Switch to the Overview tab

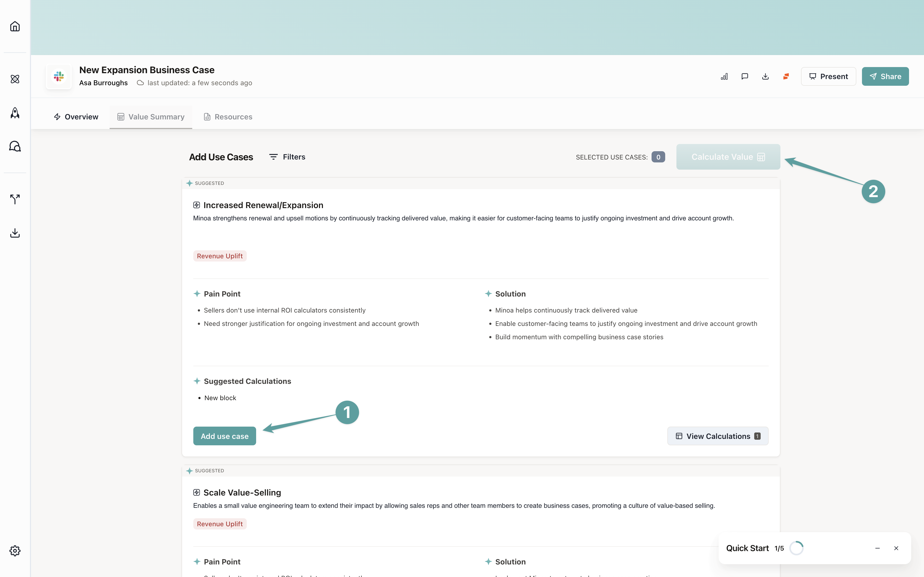tap(76, 117)
